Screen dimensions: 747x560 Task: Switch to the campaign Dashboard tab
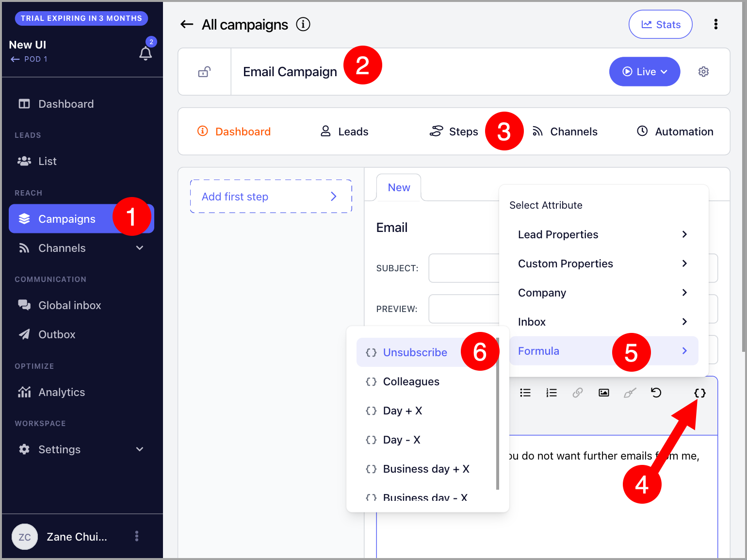pos(234,132)
